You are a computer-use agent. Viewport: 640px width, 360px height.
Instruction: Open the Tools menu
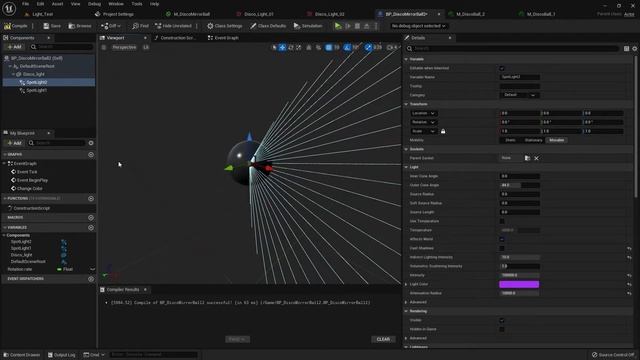click(x=137, y=4)
